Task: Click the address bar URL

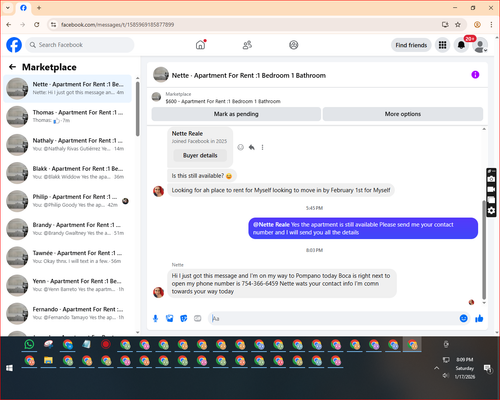Action: [x=117, y=25]
